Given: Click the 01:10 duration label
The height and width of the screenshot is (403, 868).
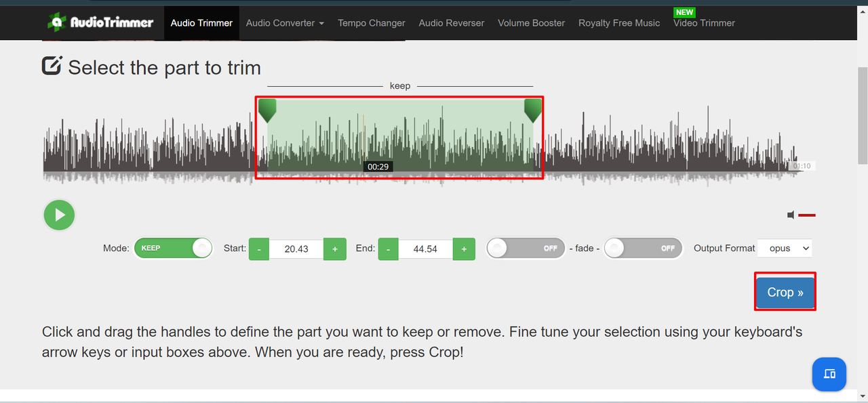Looking at the screenshot, I should click(x=802, y=166).
